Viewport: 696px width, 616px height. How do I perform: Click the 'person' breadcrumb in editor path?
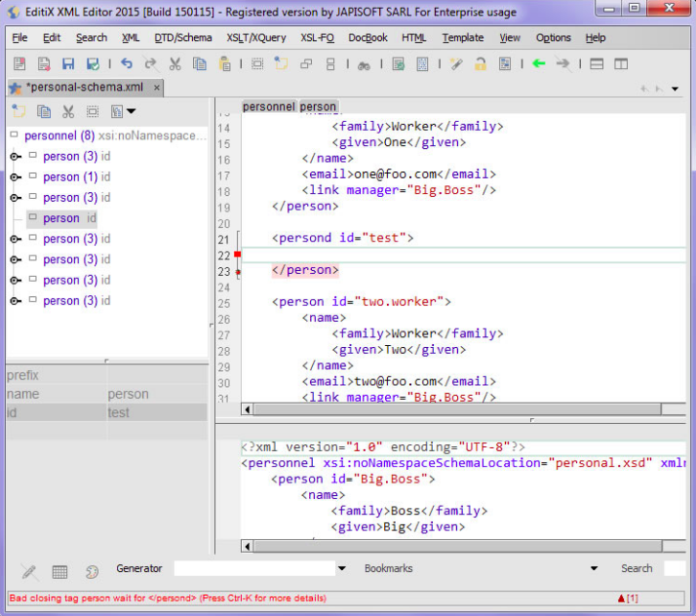tap(318, 106)
